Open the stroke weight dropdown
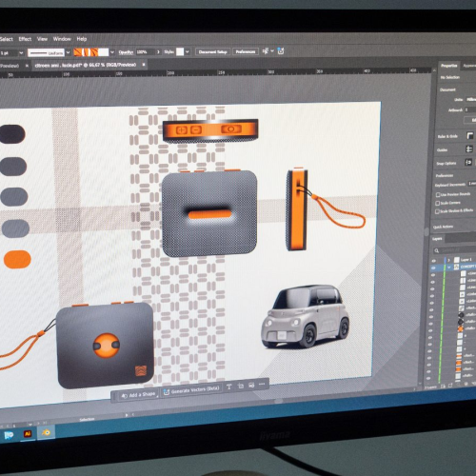The image size is (476, 476). point(21,52)
